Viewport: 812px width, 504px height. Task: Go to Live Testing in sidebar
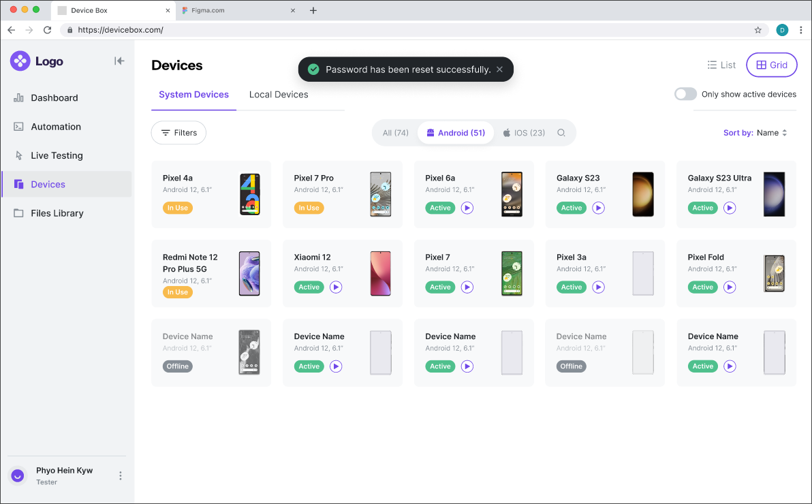tap(57, 155)
